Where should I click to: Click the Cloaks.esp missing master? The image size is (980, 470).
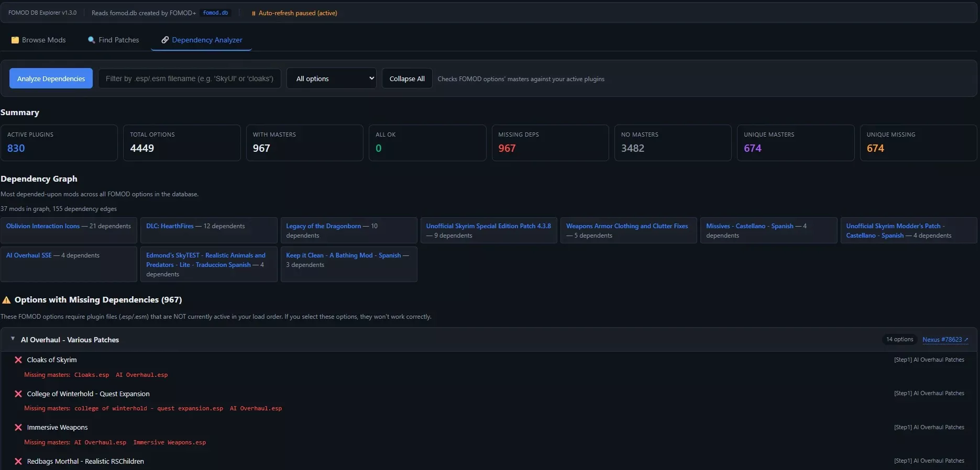(92, 375)
